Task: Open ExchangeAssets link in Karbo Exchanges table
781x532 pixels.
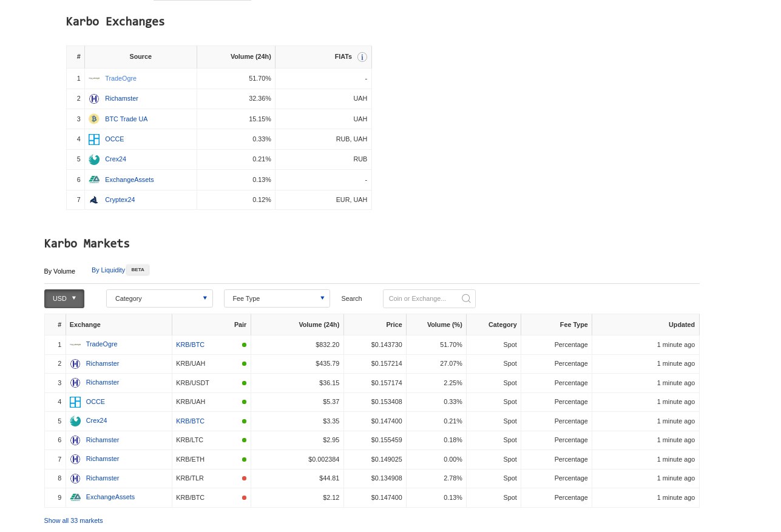Action: point(129,180)
